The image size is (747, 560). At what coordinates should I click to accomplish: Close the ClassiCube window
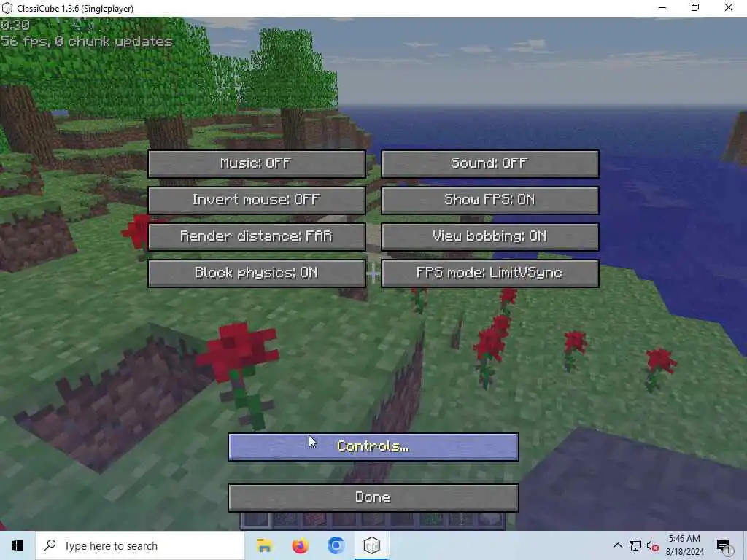coord(729,7)
